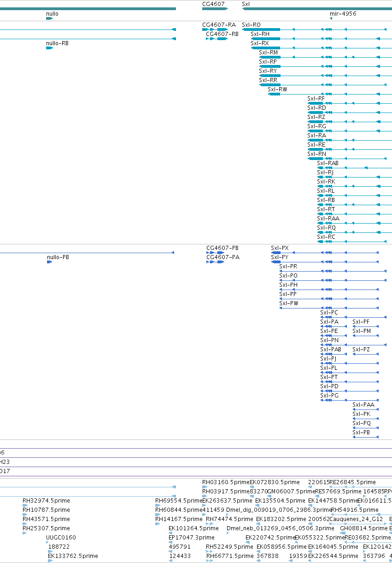Select transcript label Sxl-RW
Screen dimensions: 392x563
point(277,89)
